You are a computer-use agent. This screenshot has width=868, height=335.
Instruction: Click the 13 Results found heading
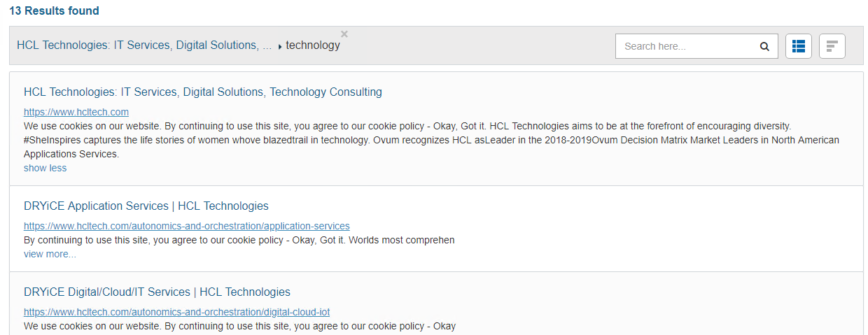click(54, 11)
